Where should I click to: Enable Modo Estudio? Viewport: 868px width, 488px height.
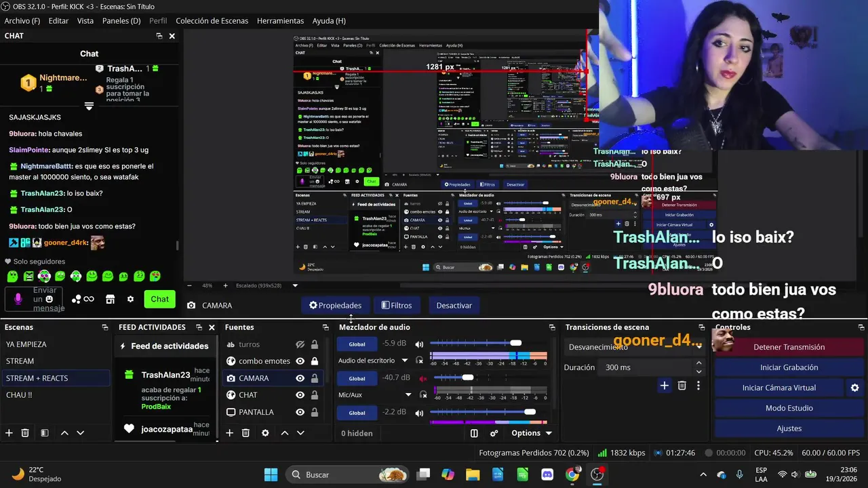pos(789,408)
